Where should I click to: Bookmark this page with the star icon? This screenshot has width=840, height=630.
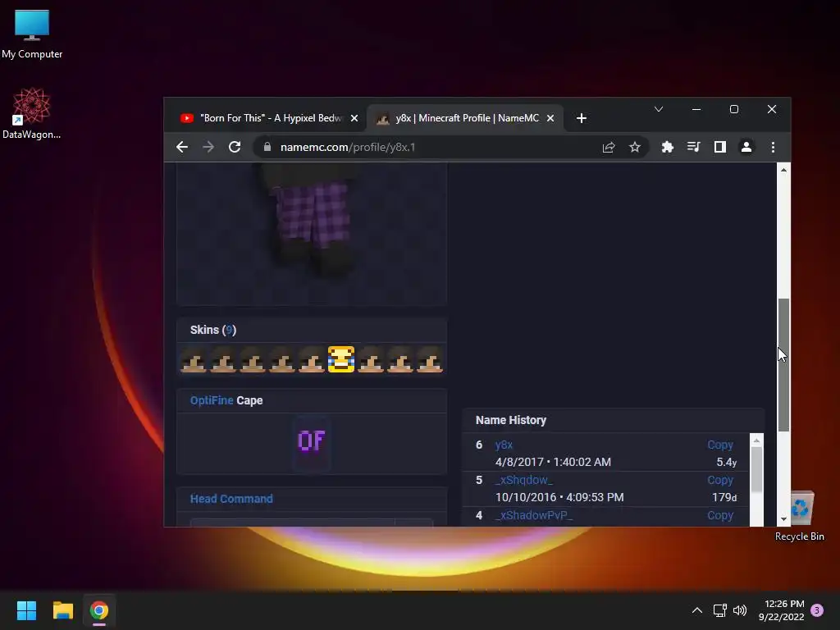[635, 147]
